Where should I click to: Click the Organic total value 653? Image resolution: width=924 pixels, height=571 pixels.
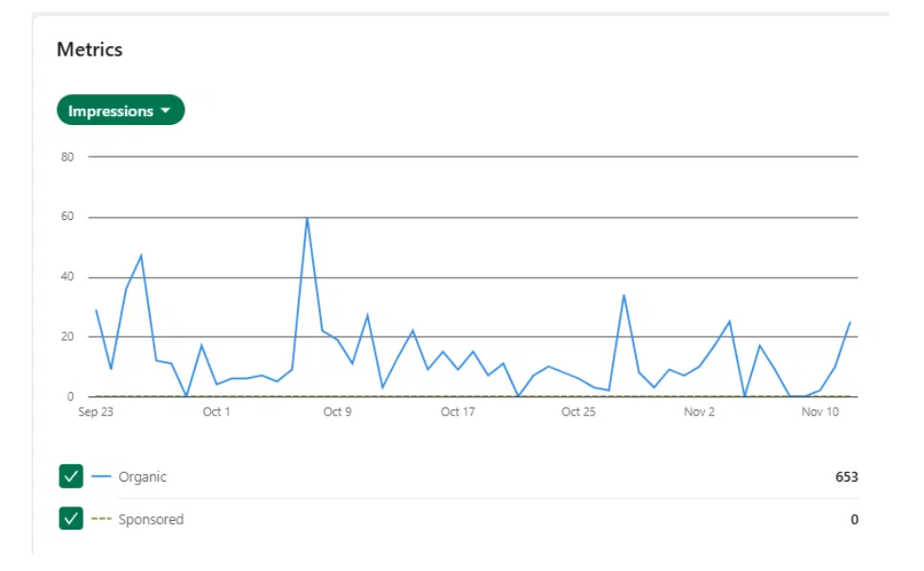[846, 477]
